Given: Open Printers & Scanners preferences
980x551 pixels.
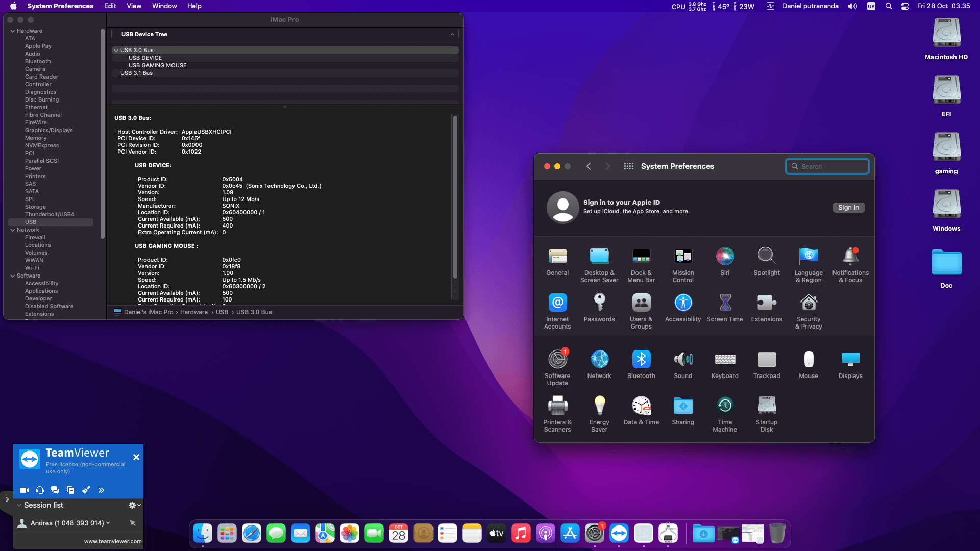Looking at the screenshot, I should click(x=557, y=415).
